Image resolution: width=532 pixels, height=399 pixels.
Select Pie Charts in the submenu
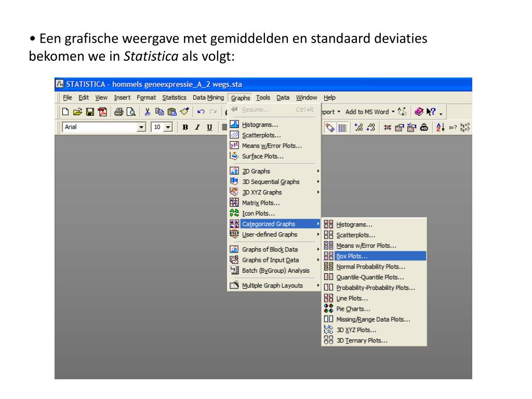coord(374,309)
